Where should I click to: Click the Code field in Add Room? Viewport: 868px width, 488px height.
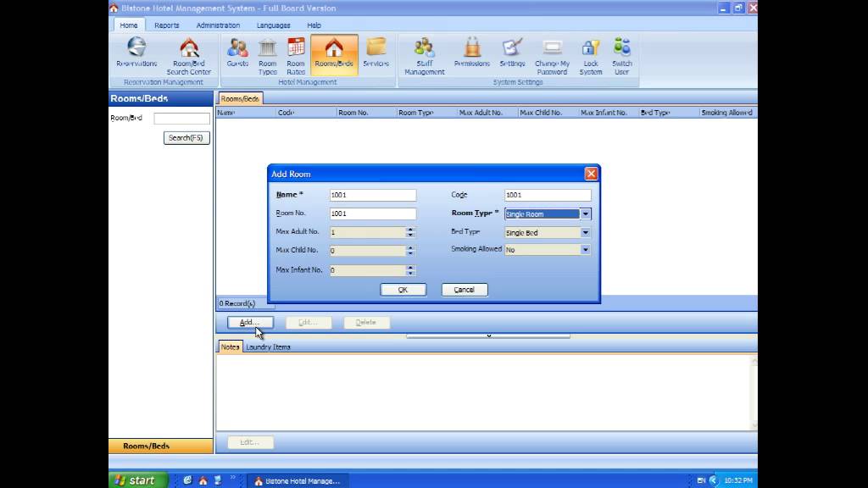(x=548, y=195)
